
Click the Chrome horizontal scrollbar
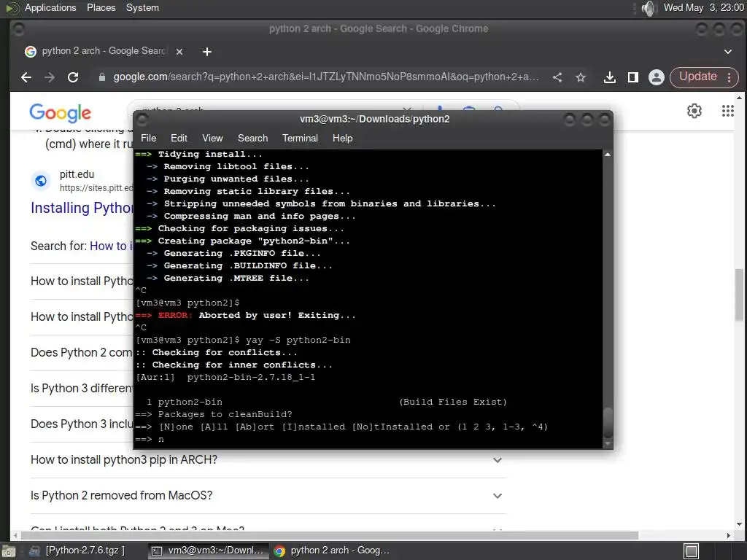pos(329,535)
